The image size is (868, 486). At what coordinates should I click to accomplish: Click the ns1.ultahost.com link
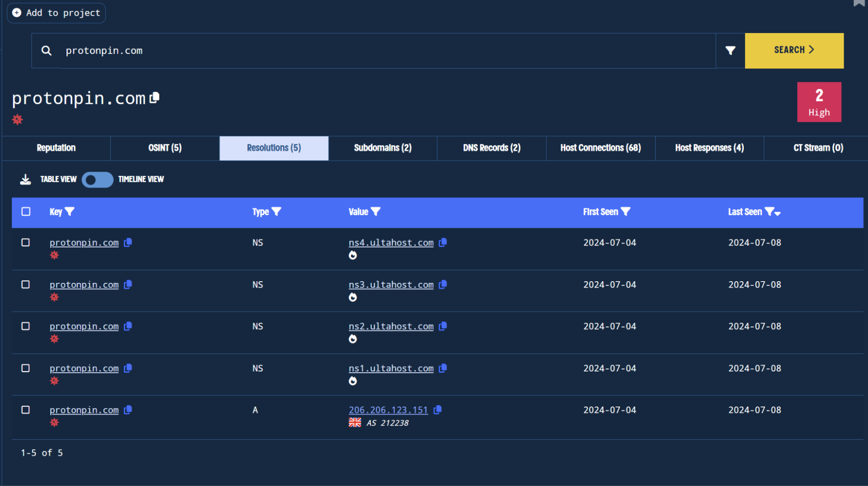390,368
